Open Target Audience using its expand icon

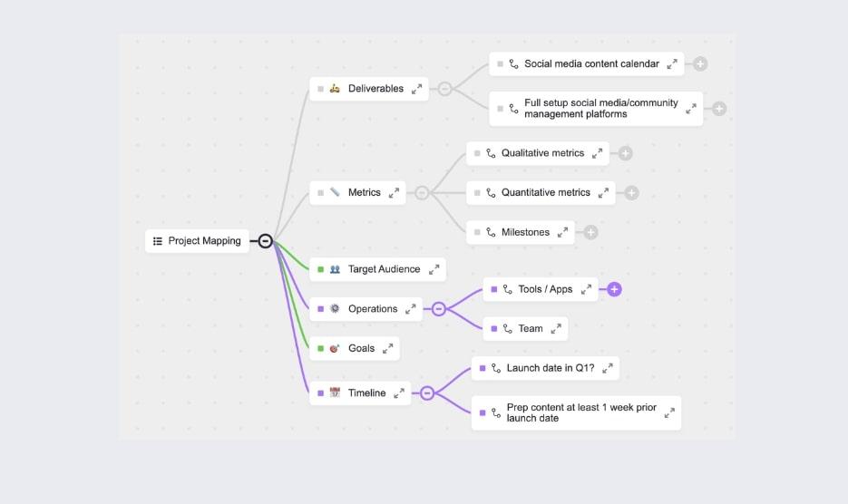(434, 269)
